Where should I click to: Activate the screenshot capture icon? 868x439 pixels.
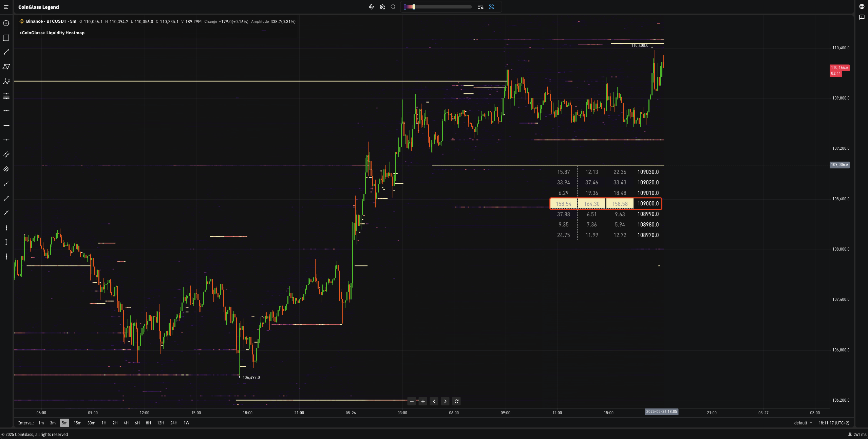tap(491, 6)
